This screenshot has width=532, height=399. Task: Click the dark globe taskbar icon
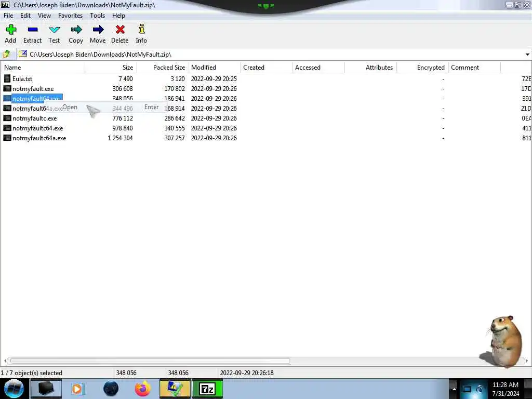click(111, 389)
